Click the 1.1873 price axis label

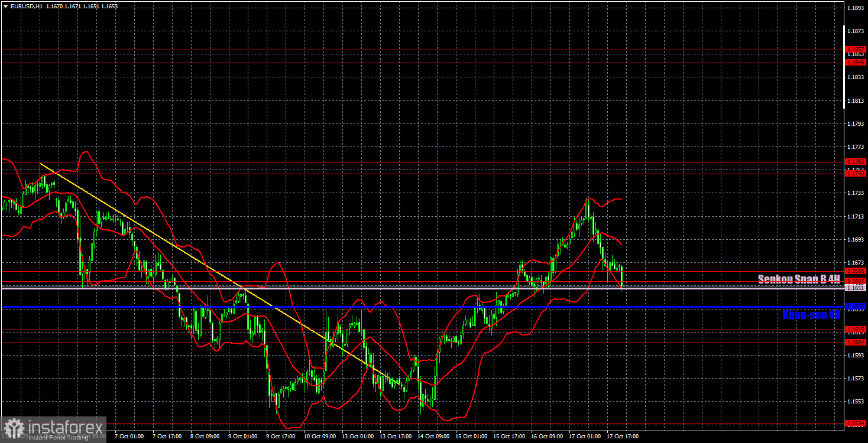(856, 31)
